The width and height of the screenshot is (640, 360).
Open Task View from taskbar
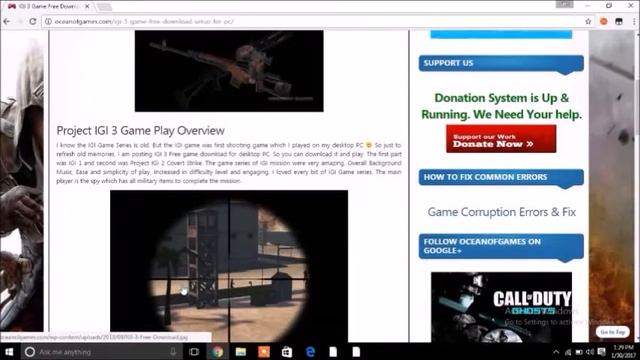pyautogui.click(x=194, y=351)
